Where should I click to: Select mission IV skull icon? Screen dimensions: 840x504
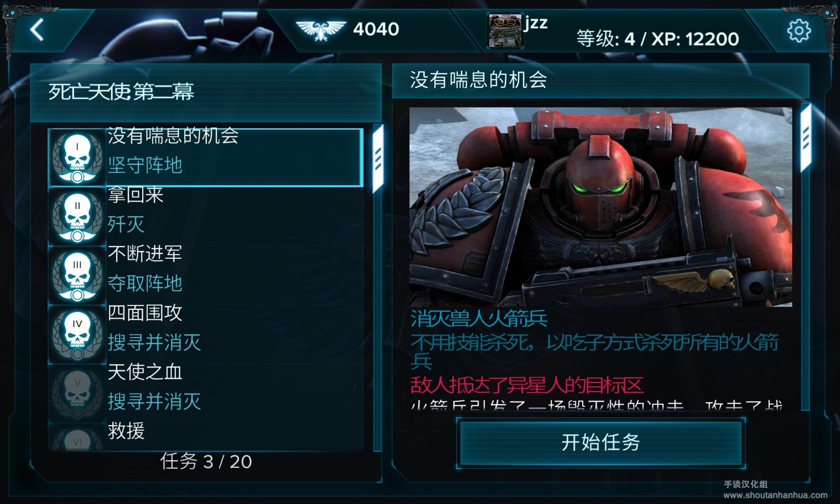pyautogui.click(x=77, y=335)
